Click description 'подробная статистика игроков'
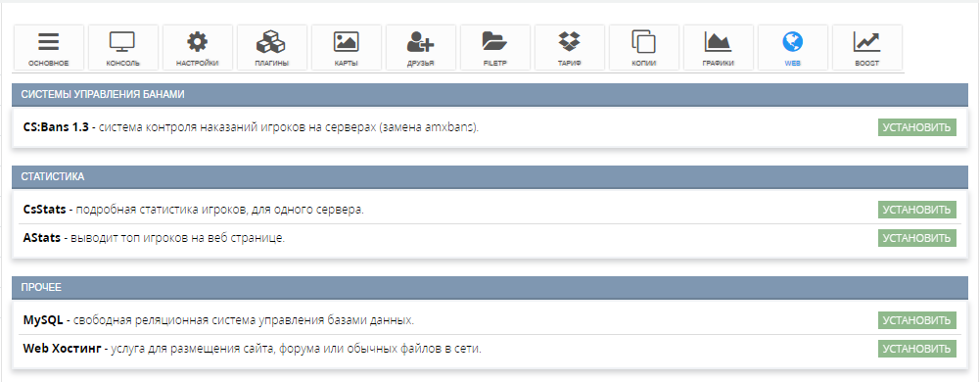Image resolution: width=980 pixels, height=382 pixels. [162, 210]
